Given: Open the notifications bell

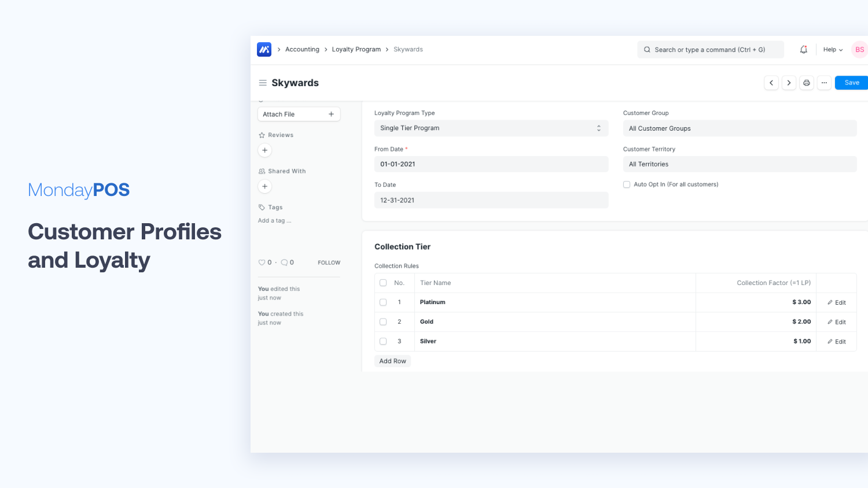Looking at the screenshot, I should click(x=803, y=50).
